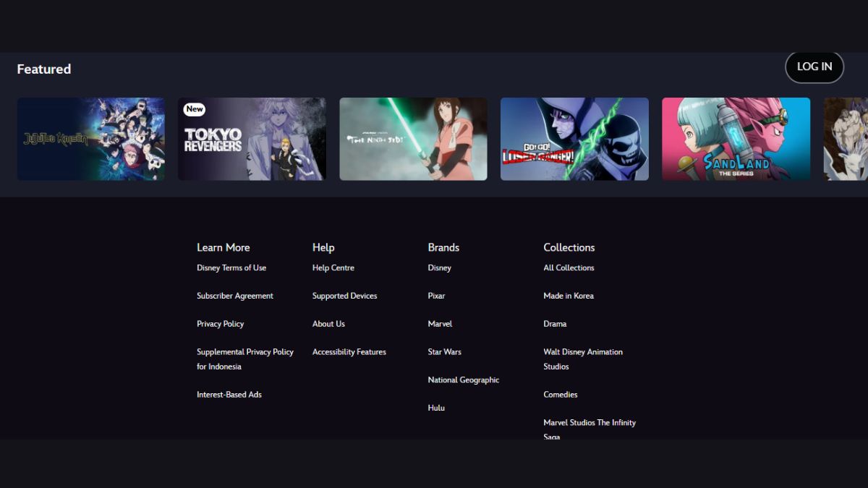Click the Learn More footer heading
Screen dimensions: 868x488
click(224, 247)
